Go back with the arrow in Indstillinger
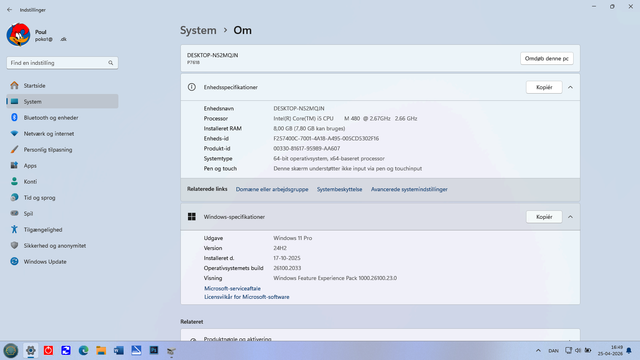Viewport: 640px width, 360px height. coord(9,10)
